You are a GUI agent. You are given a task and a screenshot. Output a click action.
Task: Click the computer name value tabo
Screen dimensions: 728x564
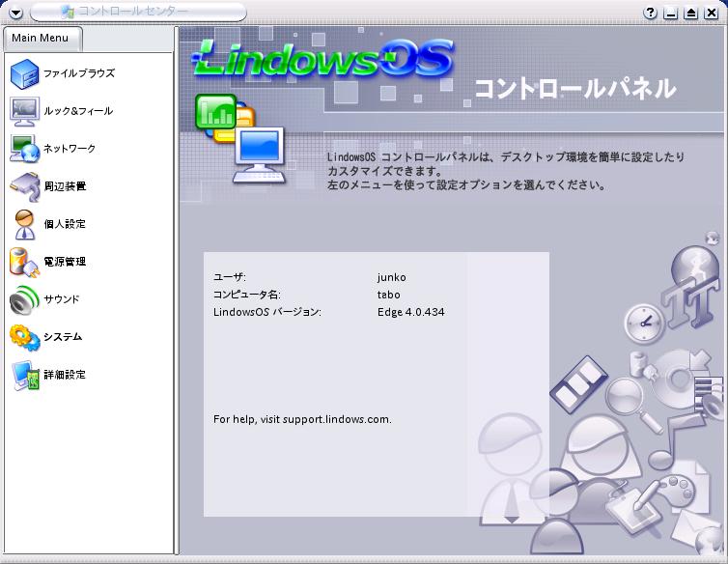click(388, 295)
